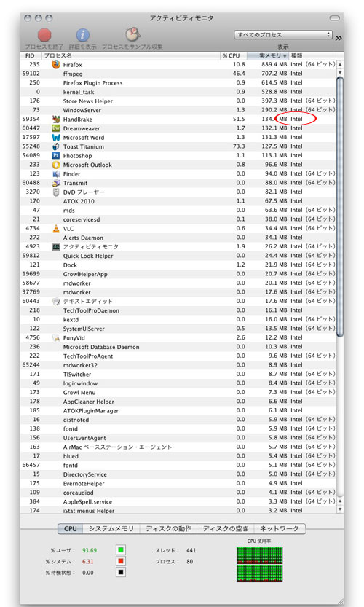Screen dimensions: 364x607
Task: Select the Firefox process icon row
Action: pos(56,65)
